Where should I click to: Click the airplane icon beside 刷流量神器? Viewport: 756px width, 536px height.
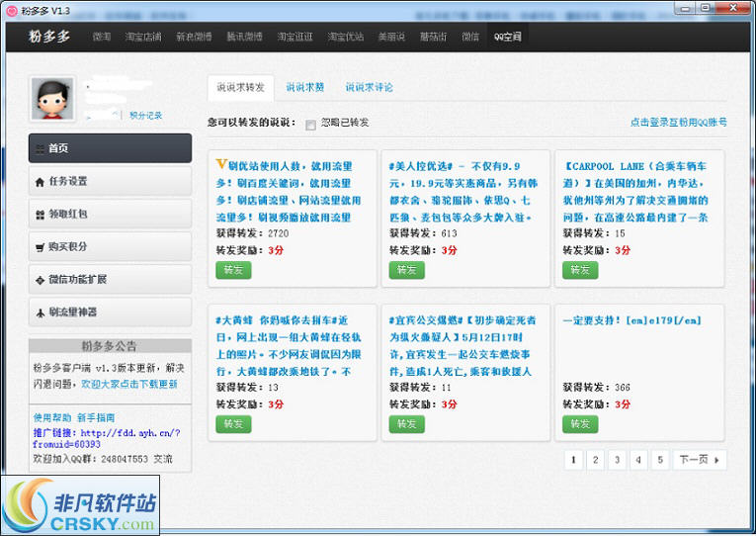pyautogui.click(x=40, y=313)
